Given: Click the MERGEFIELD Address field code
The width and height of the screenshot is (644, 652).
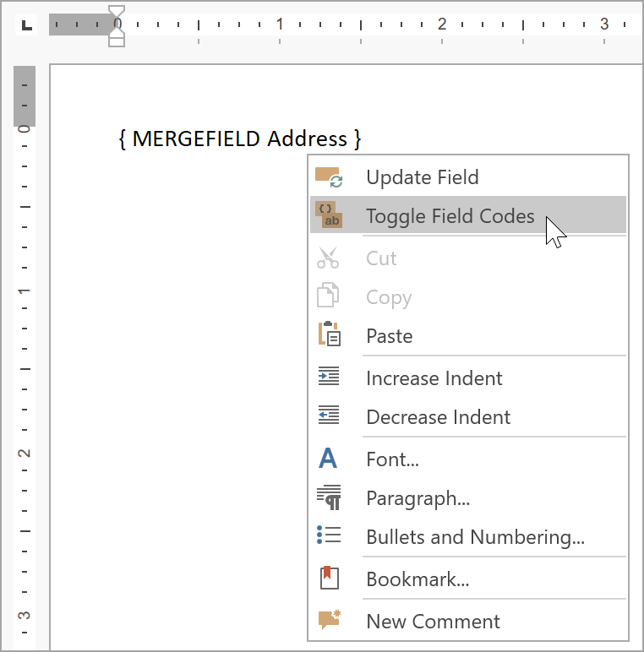Looking at the screenshot, I should [240, 139].
